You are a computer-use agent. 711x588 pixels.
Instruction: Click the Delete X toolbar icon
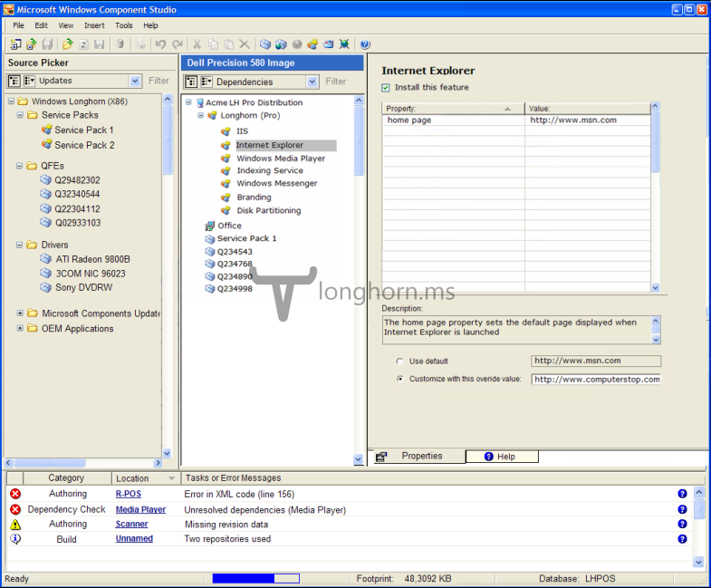245,44
